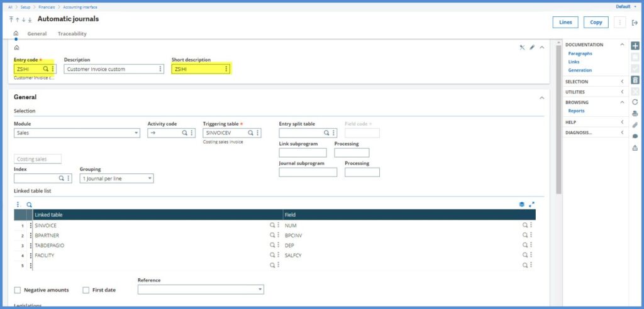Click the Delete trash icon in sidebar
The width and height of the screenshot is (644, 309).
[635, 80]
